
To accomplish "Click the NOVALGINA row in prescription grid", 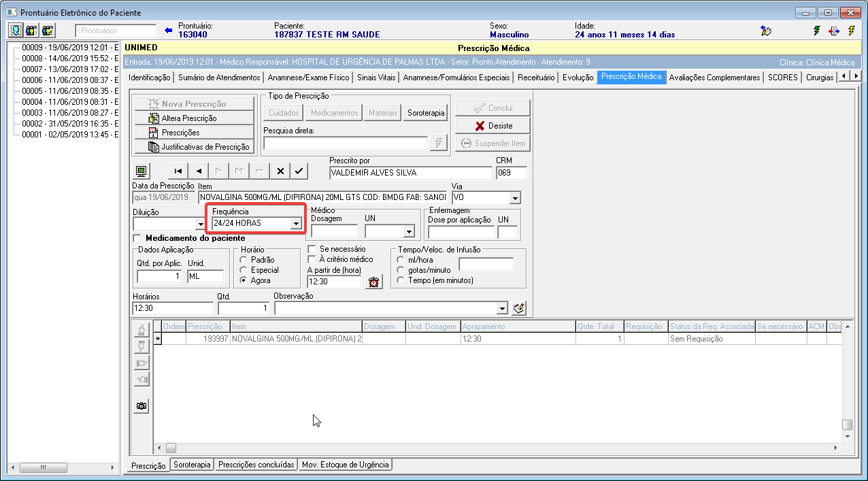I will [x=497, y=339].
